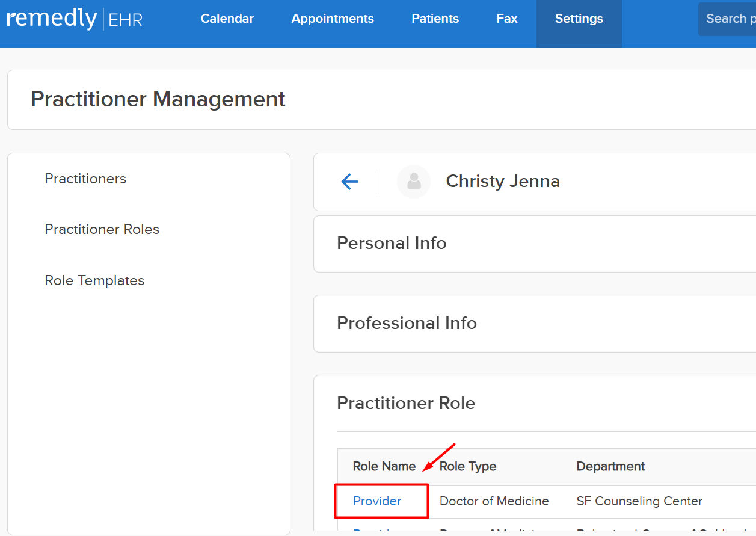Open the Calendar tab
This screenshot has height=536, width=756.
click(x=227, y=19)
